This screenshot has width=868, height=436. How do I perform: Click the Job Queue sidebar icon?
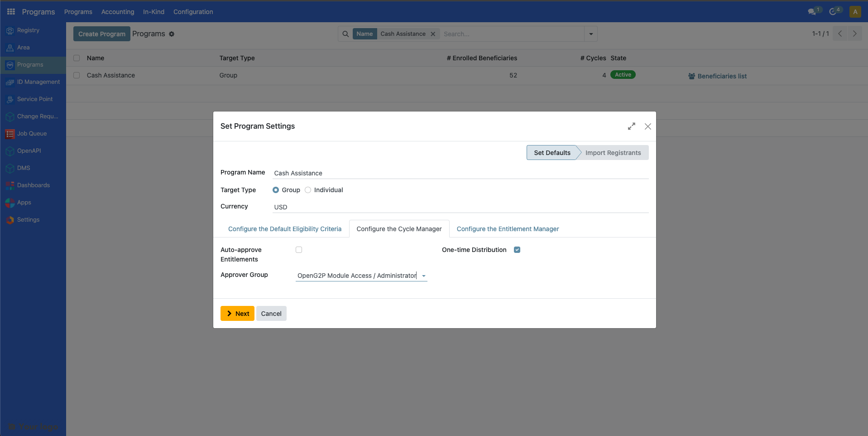tap(10, 134)
